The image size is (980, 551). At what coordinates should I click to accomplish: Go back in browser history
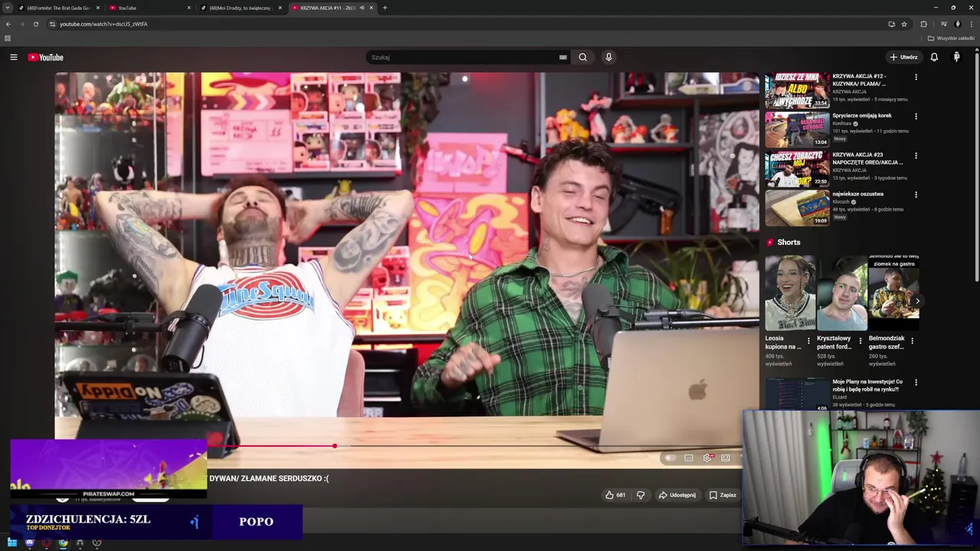tap(8, 24)
